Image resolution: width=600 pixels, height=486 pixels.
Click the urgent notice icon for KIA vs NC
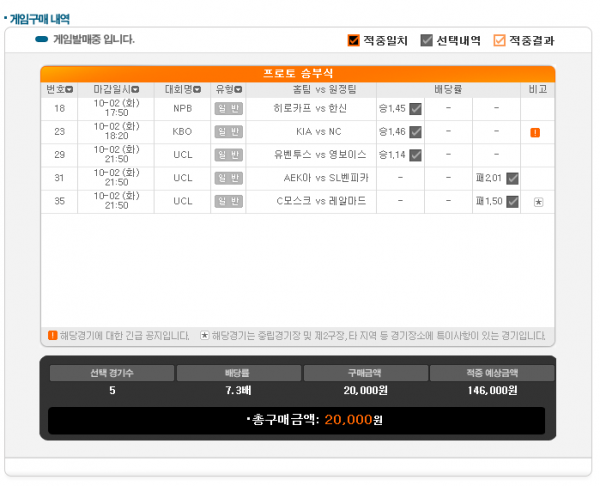coord(535,132)
